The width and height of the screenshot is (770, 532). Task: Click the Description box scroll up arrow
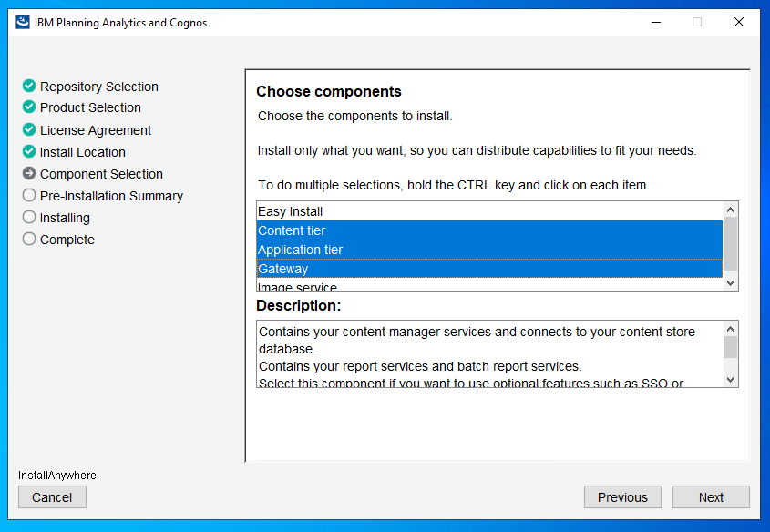tap(730, 329)
